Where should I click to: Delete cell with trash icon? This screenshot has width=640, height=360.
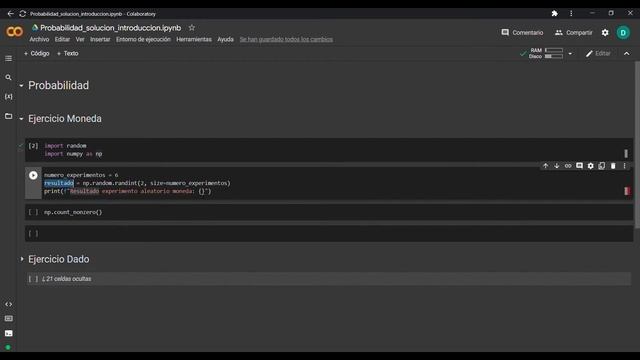(x=613, y=166)
